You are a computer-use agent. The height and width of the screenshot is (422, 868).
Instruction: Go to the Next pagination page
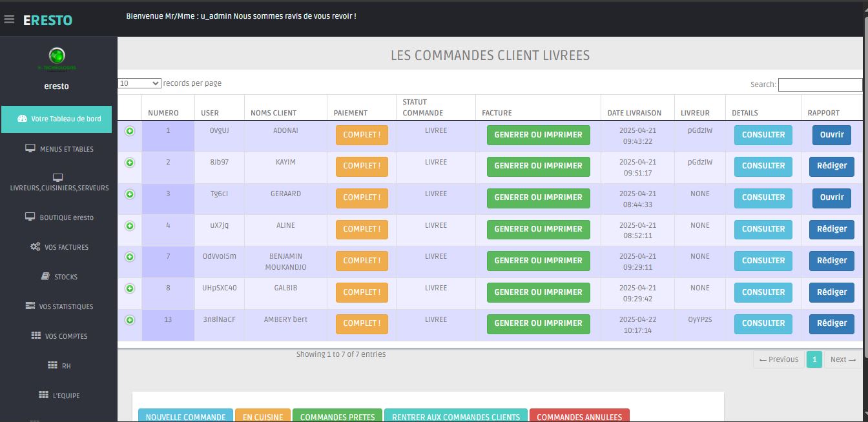(x=843, y=359)
